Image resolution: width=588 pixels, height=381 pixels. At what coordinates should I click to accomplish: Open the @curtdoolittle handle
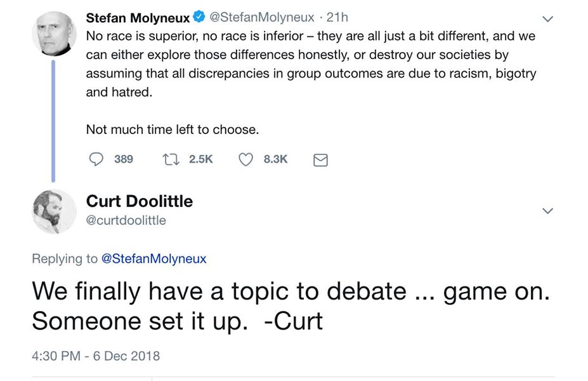tap(126, 220)
